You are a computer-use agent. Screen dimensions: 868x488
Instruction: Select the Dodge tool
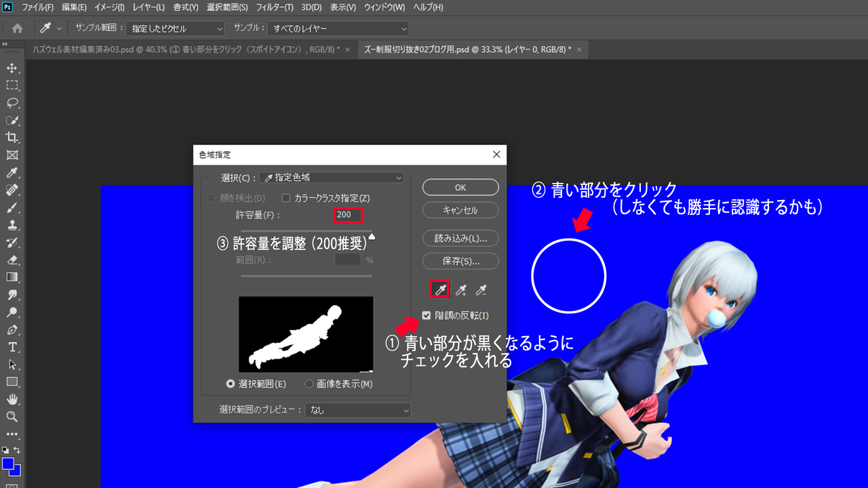[12, 312]
